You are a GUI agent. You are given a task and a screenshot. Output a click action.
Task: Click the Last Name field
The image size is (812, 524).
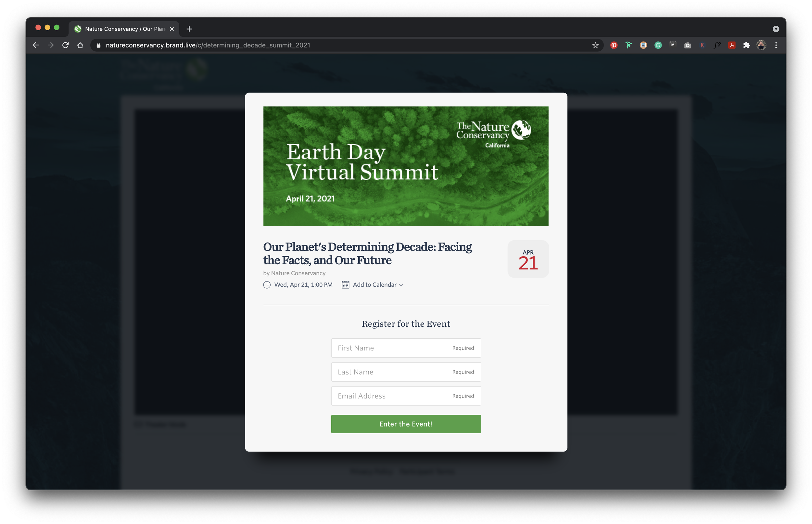[406, 372]
